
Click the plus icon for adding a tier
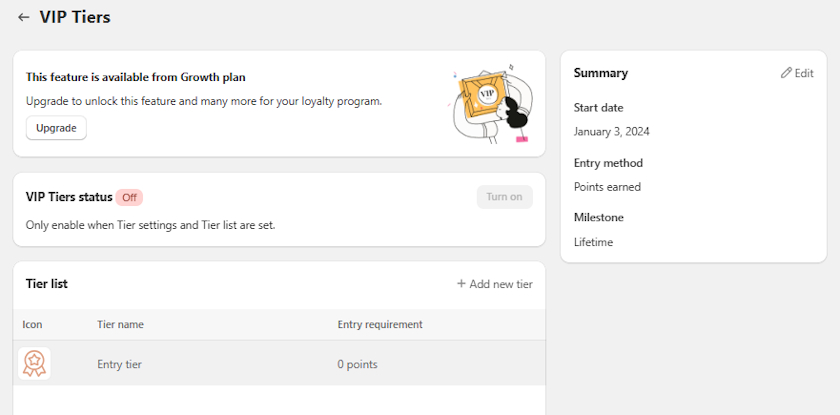pos(461,284)
